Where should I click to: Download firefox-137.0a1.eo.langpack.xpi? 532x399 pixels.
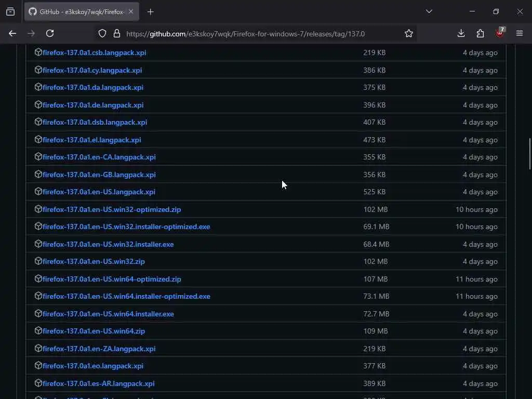click(93, 366)
